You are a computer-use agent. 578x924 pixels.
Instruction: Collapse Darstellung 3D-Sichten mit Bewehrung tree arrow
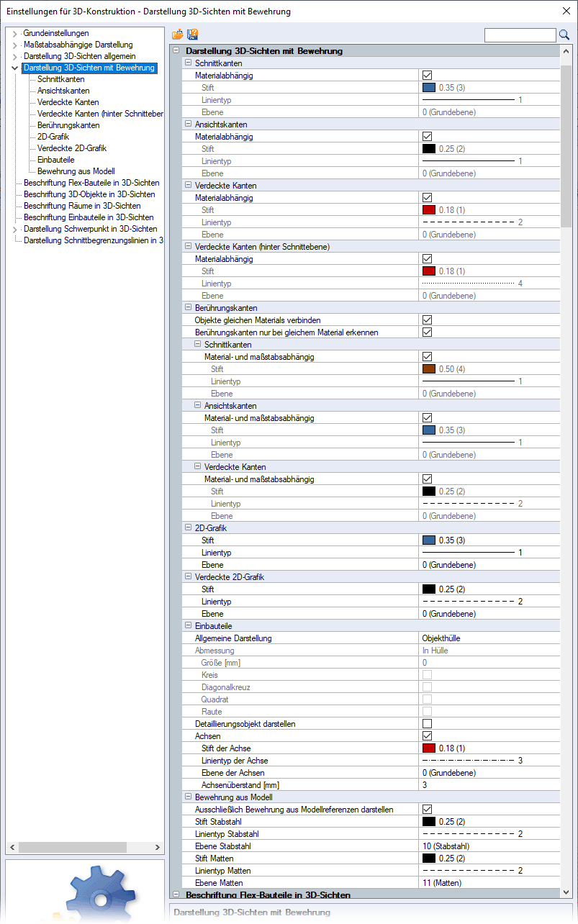(x=15, y=68)
